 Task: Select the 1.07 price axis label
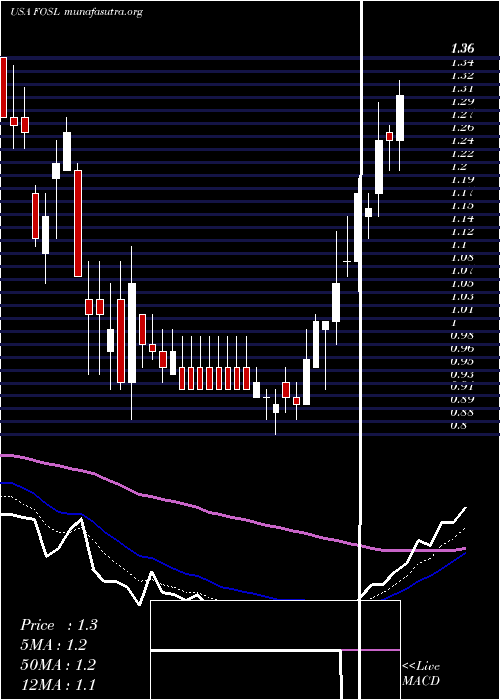point(463,270)
